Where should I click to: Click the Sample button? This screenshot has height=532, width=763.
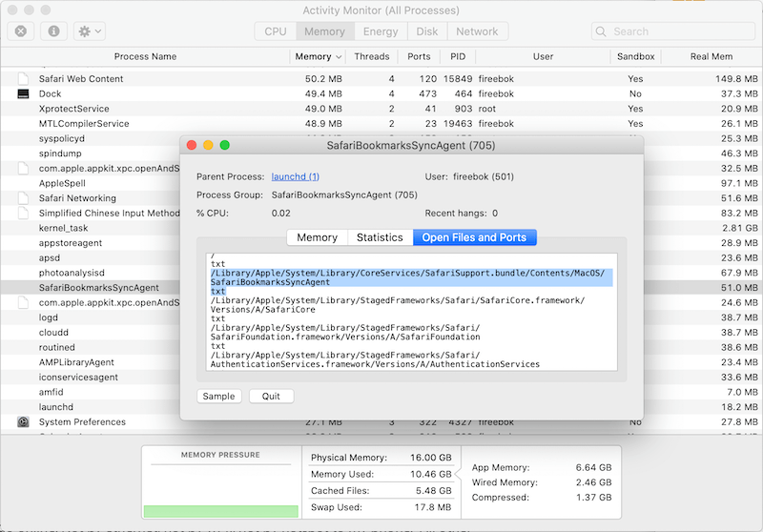[x=219, y=397]
